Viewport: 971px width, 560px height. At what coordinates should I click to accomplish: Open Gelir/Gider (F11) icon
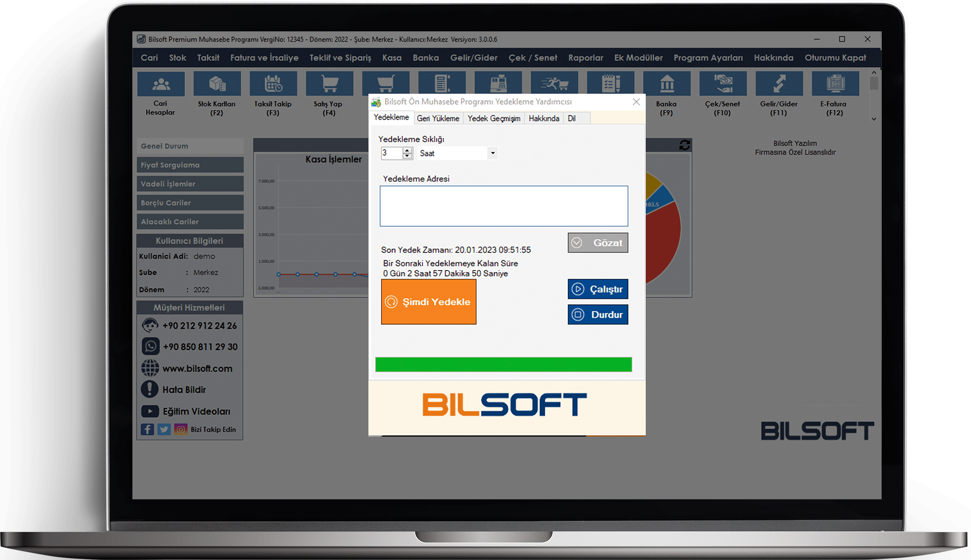[x=778, y=84]
